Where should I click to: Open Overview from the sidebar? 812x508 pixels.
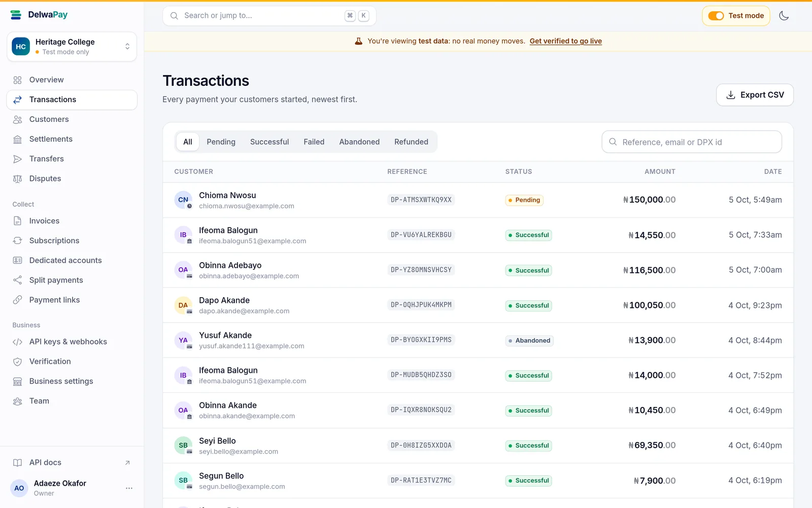click(x=72, y=80)
